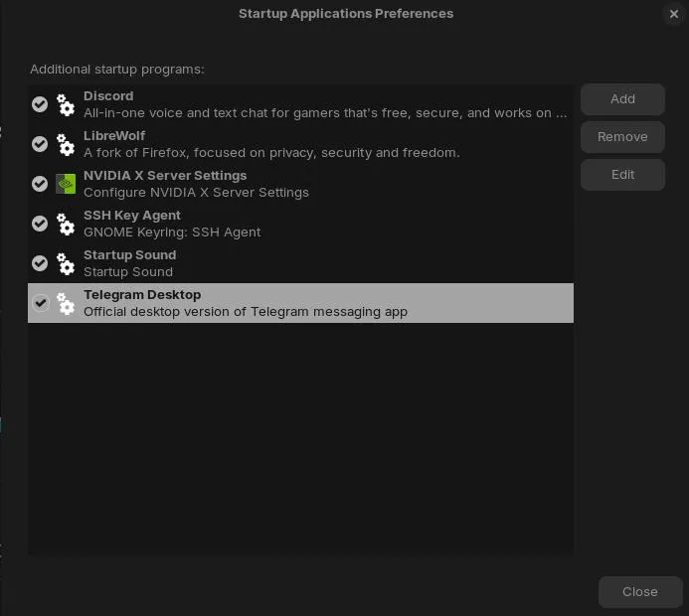Select the NVIDIA X Server Settings title
689x616 pixels.
pyautogui.click(x=165, y=176)
